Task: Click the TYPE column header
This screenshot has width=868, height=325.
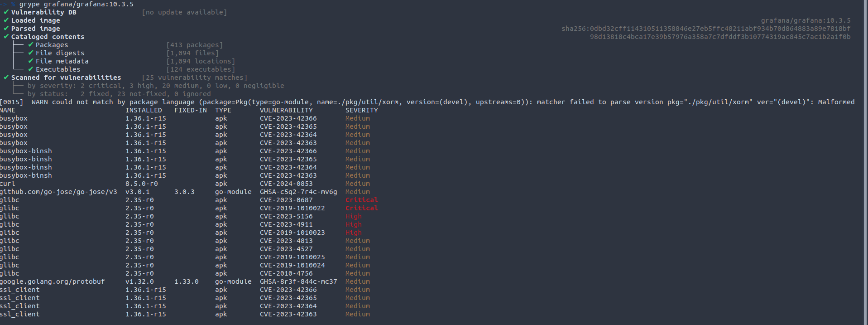Action: click(223, 110)
